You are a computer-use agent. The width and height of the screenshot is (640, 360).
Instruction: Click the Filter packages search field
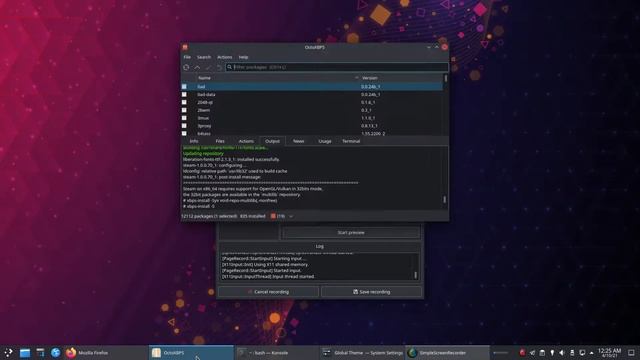337,67
